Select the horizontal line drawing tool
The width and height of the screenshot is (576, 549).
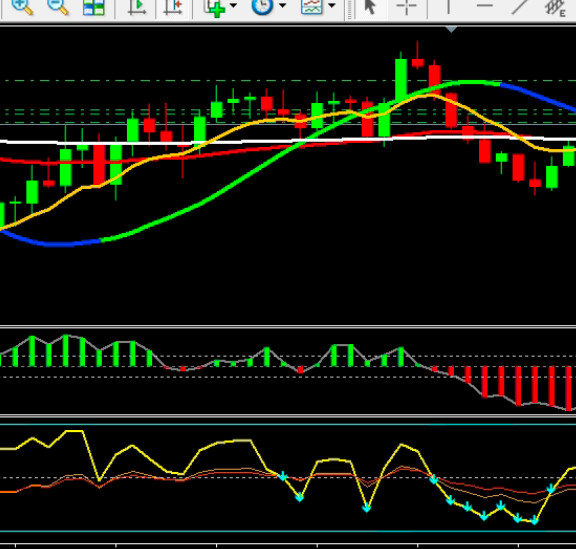tap(485, 6)
